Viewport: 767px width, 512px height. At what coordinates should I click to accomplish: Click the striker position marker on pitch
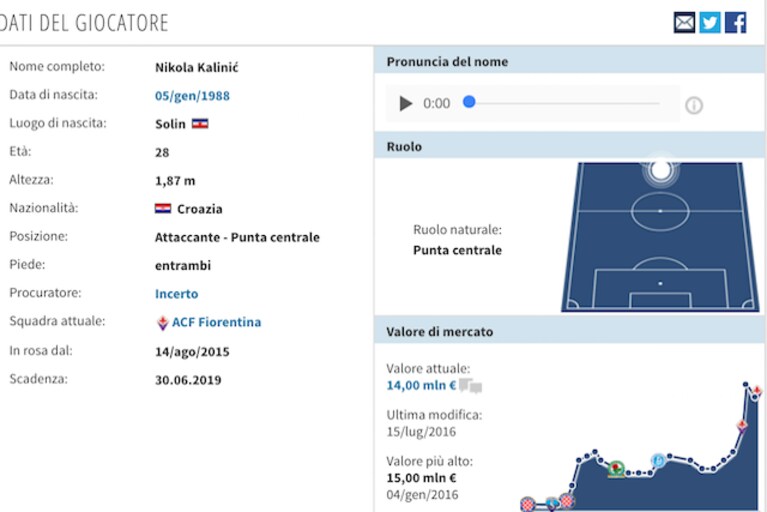(x=660, y=171)
